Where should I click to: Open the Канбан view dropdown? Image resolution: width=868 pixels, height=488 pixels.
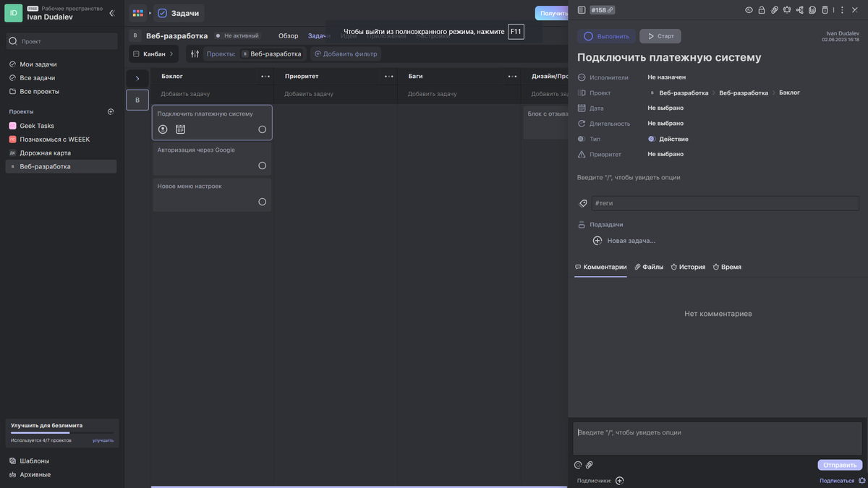tap(153, 53)
